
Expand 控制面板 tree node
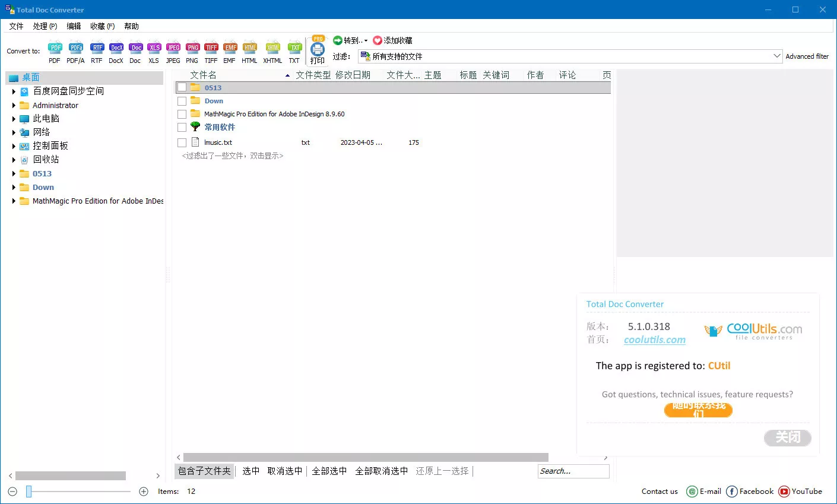(14, 146)
